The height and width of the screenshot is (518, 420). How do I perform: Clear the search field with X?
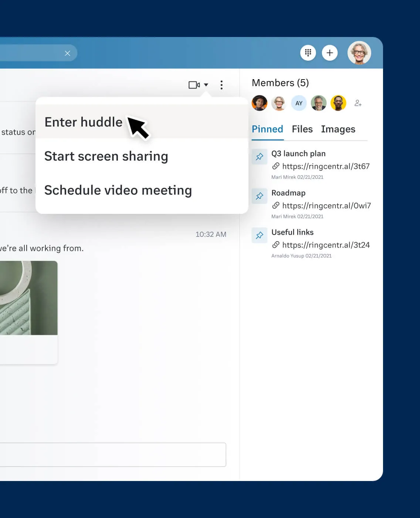pos(67,53)
